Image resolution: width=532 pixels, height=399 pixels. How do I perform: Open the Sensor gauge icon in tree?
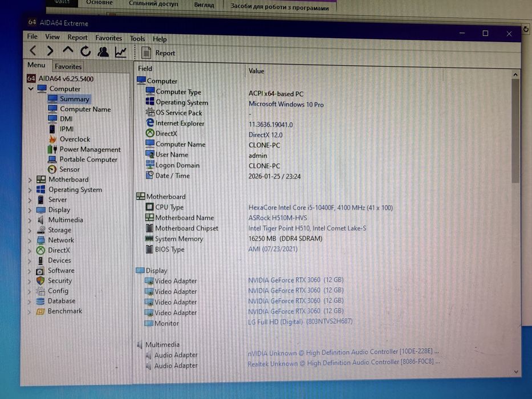52,169
